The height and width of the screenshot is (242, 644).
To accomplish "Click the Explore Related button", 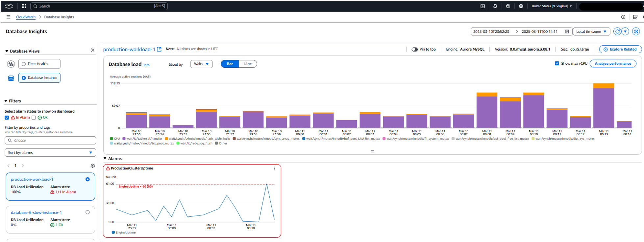I will [x=620, y=49].
